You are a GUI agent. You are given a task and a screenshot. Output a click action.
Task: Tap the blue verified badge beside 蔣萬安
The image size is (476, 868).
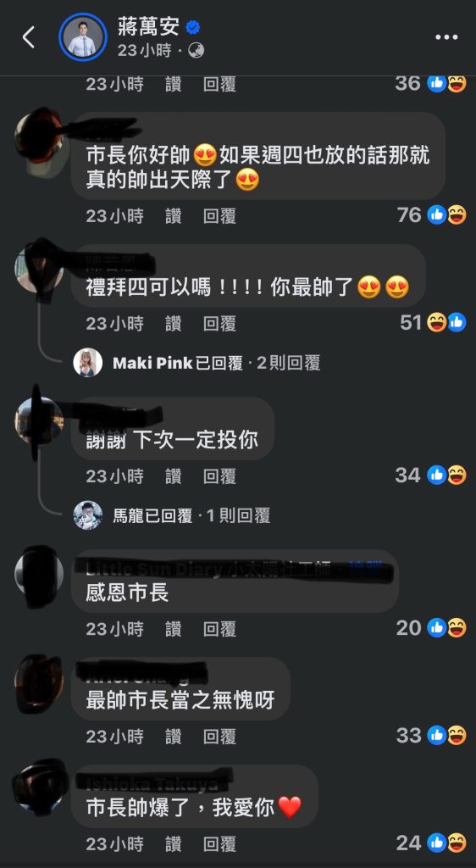(193, 27)
